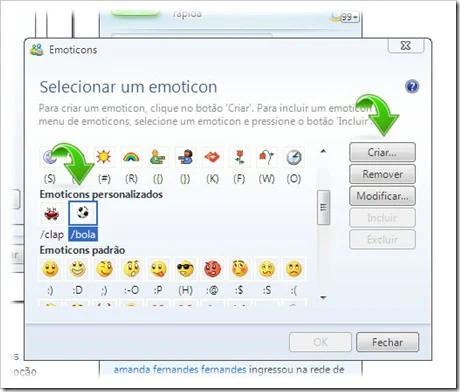The height and width of the screenshot is (392, 460).
Task: Click the Criar... button
Action: point(382,152)
